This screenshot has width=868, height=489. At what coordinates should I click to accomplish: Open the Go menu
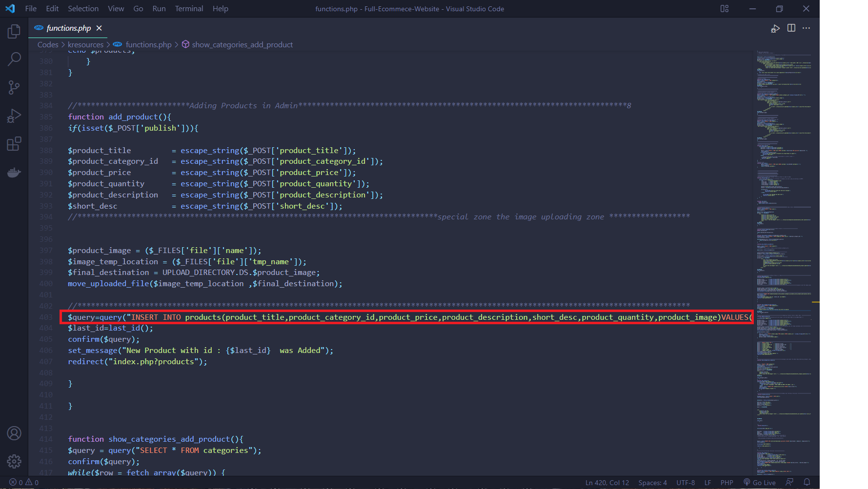(138, 9)
